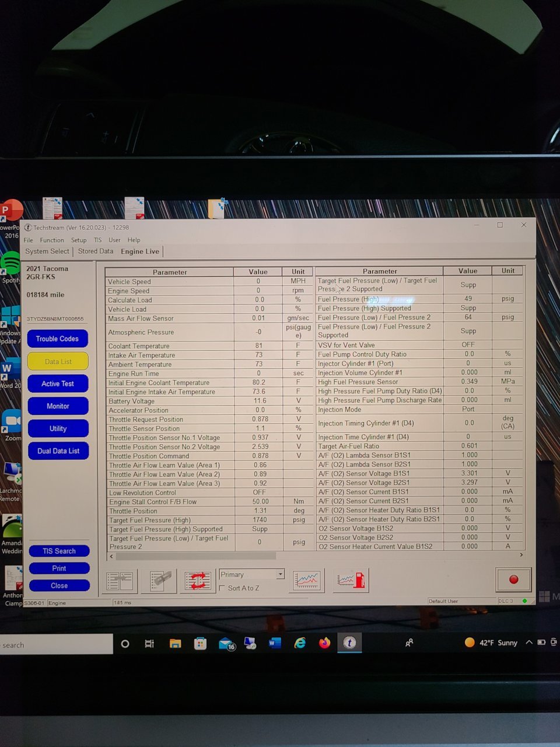The image size is (560, 747).
Task: Select the Throttle Position Command row
Action: pos(209,456)
